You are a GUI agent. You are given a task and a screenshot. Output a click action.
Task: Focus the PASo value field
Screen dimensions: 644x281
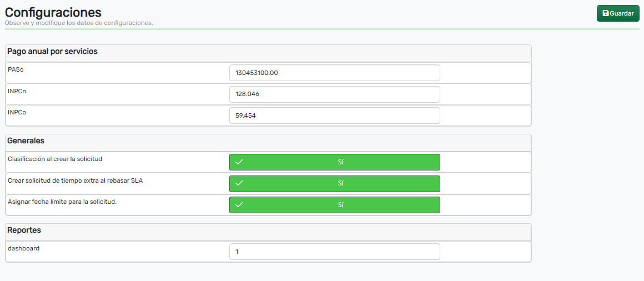click(334, 73)
